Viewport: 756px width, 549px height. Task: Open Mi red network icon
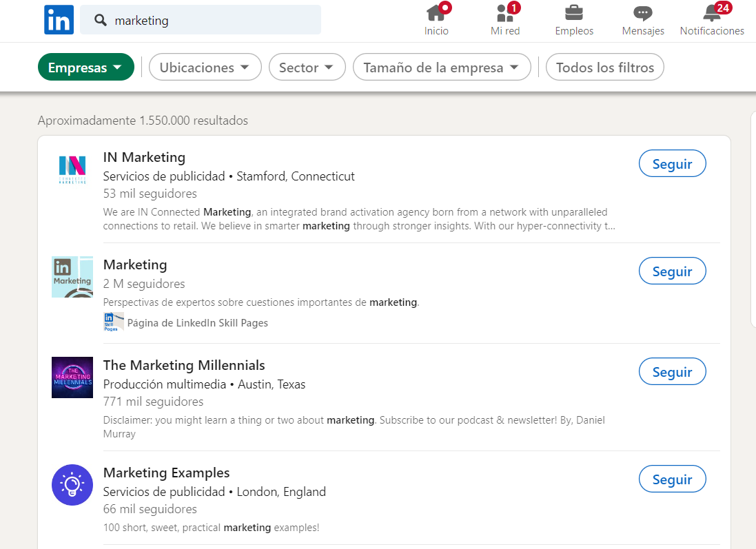point(504,13)
